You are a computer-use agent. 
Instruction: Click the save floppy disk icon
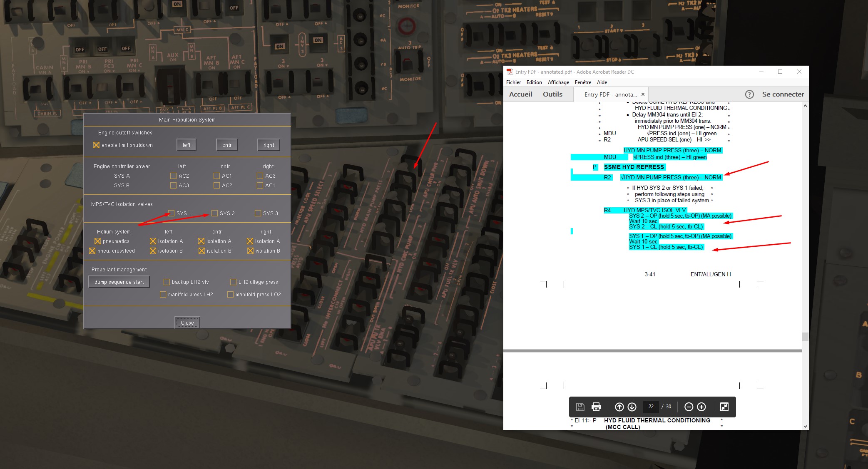(580, 407)
